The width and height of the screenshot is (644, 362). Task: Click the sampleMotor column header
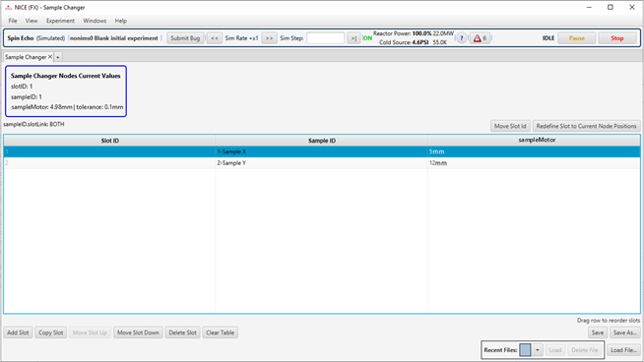click(x=534, y=141)
